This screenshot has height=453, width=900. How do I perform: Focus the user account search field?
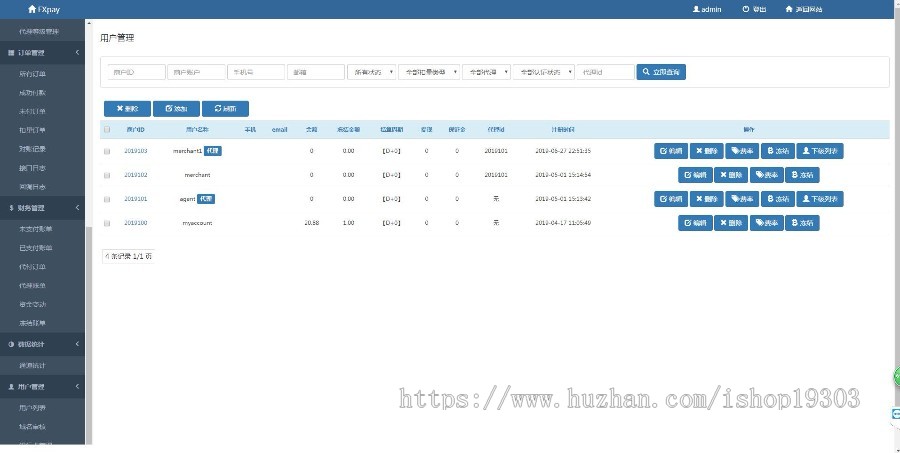(x=196, y=72)
